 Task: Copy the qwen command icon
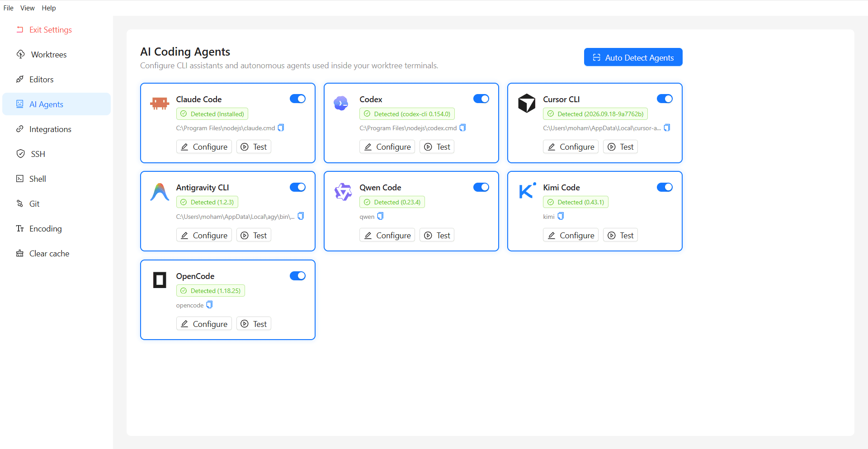[380, 216]
